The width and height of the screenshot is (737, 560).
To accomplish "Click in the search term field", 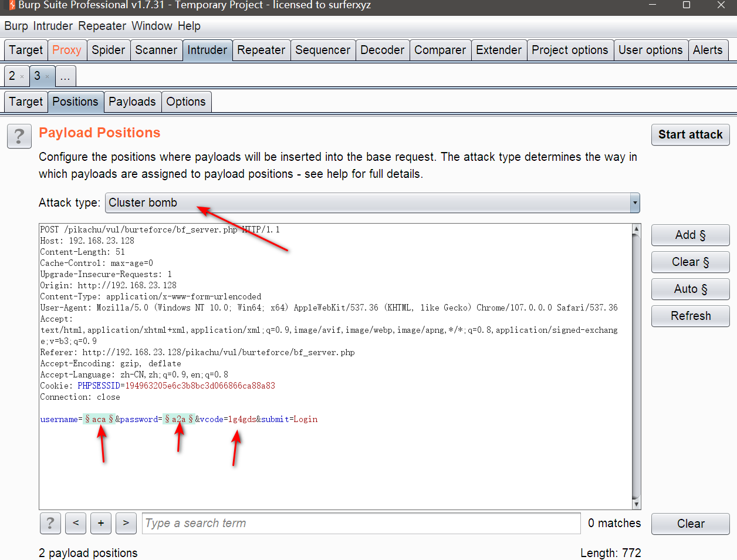I will point(361,523).
